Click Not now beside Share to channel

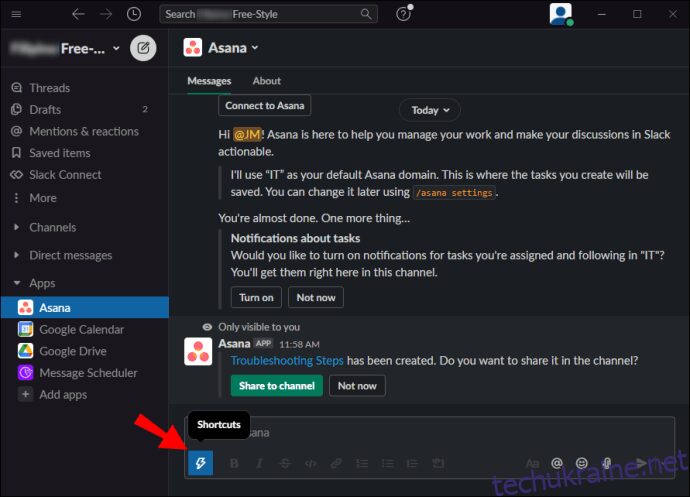pyautogui.click(x=357, y=386)
